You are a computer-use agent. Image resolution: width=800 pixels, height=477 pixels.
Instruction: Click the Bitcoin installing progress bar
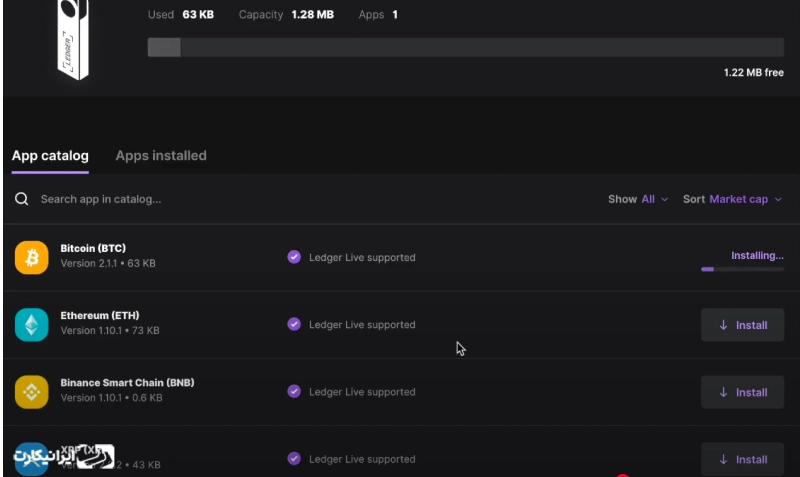coord(742,269)
